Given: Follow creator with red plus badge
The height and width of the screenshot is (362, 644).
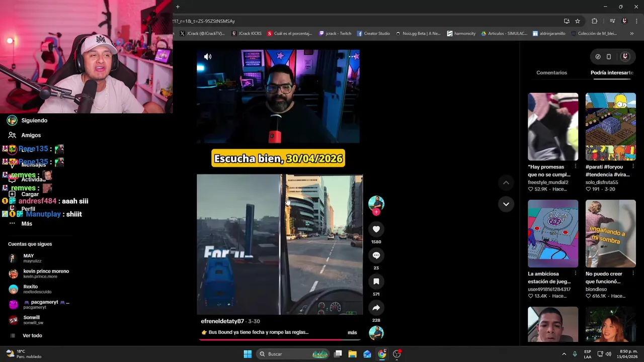Looking at the screenshot, I should pyautogui.click(x=376, y=212).
